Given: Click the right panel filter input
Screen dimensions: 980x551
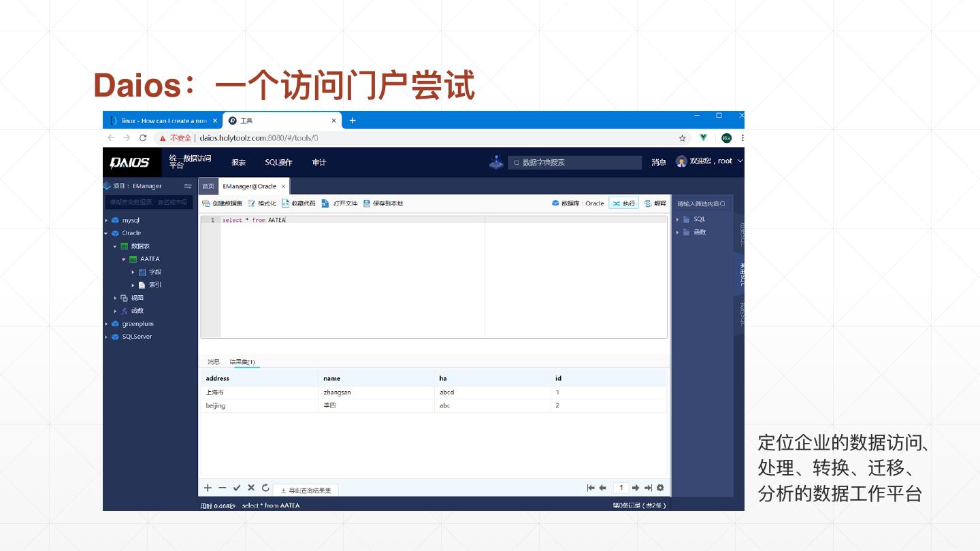Looking at the screenshot, I should [x=702, y=203].
